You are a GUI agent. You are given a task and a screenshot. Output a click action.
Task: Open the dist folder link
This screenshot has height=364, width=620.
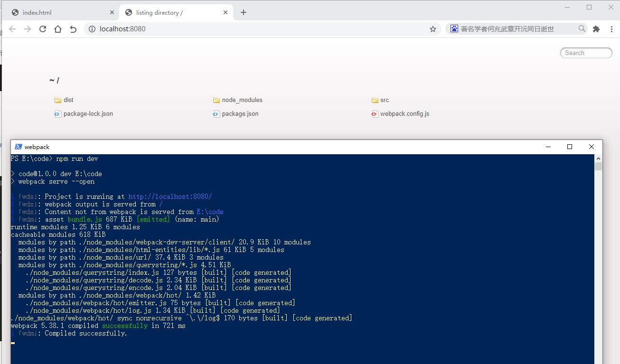[68, 100]
